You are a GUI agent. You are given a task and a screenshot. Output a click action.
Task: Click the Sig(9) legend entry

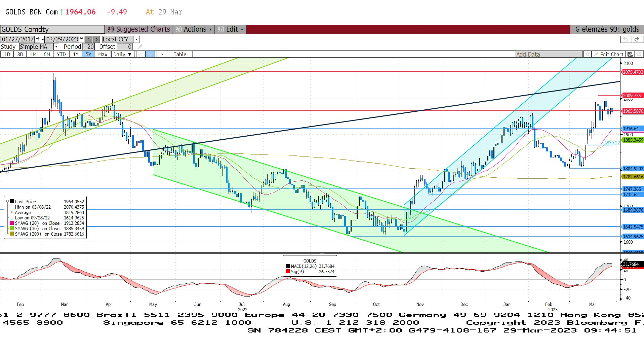tap(310, 272)
